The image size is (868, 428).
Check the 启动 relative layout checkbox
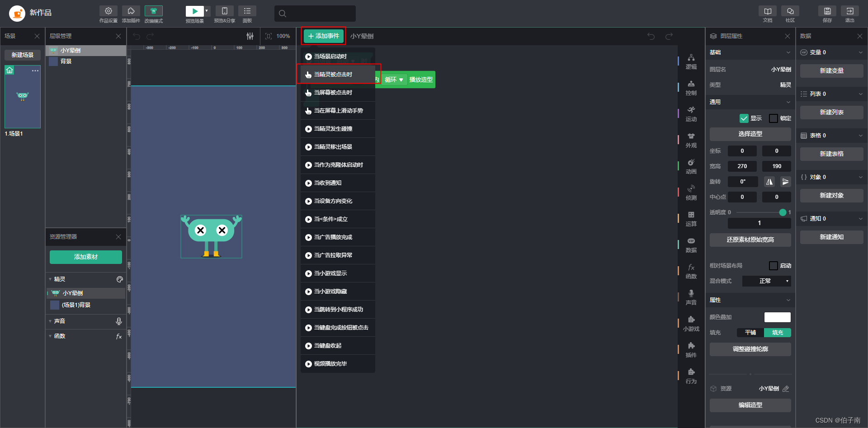(774, 266)
